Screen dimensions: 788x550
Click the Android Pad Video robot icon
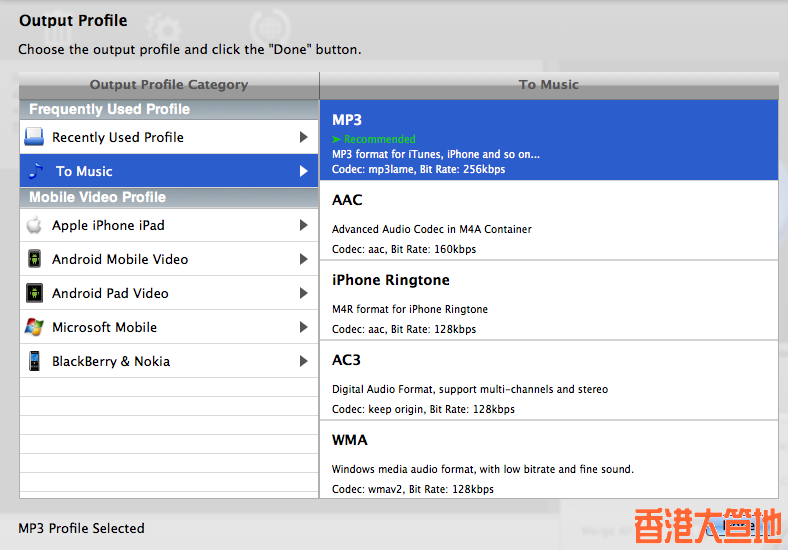(x=34, y=293)
